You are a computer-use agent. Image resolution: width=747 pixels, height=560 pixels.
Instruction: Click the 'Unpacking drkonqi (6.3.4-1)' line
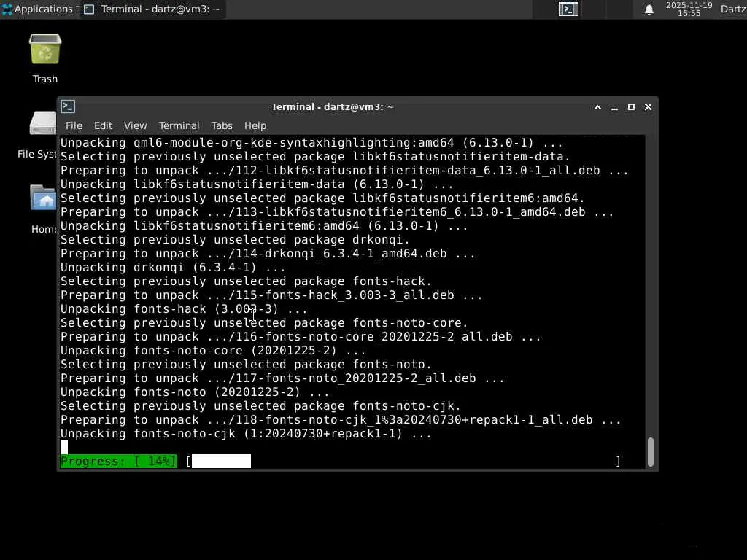pos(173,267)
